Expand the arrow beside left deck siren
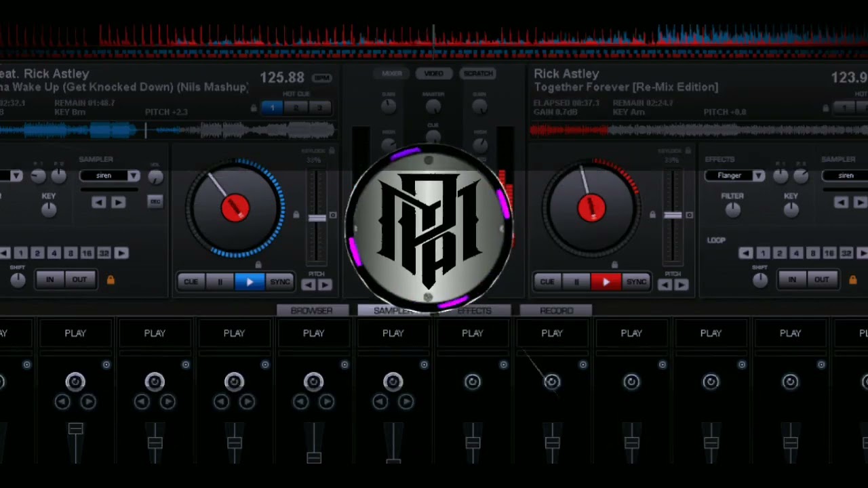The width and height of the screenshot is (868, 488). [134, 176]
